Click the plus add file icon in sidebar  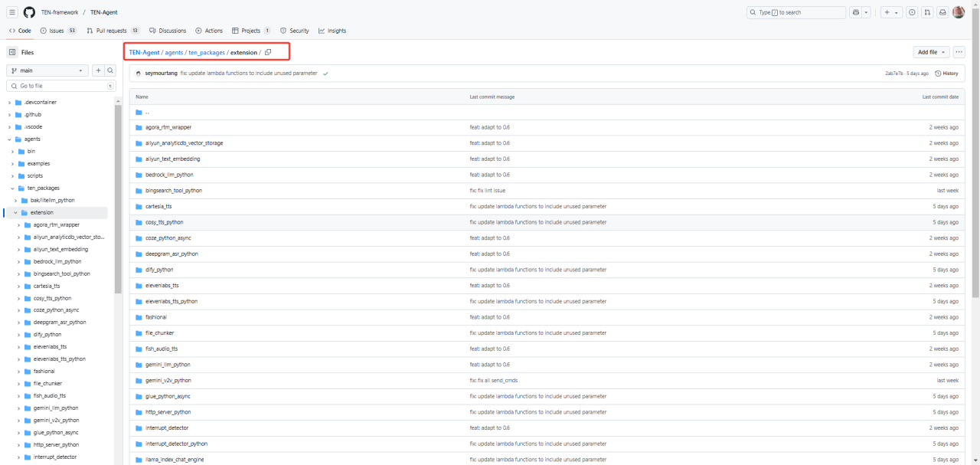coord(98,70)
